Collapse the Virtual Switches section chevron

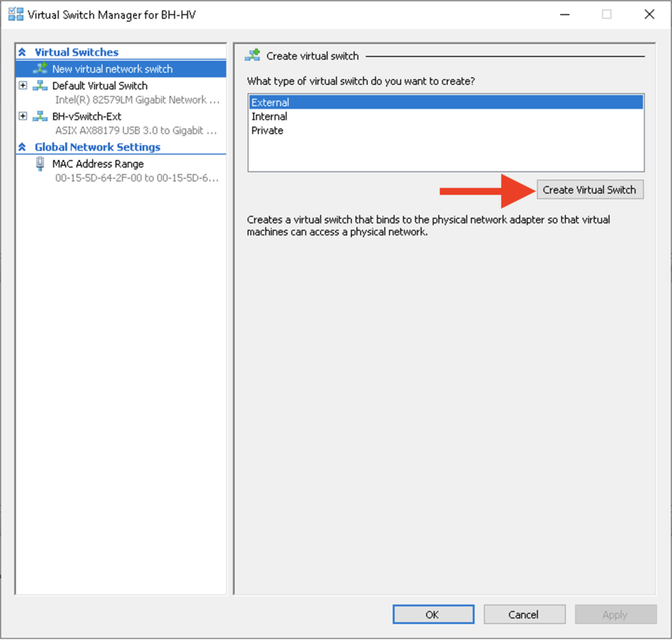click(22, 52)
